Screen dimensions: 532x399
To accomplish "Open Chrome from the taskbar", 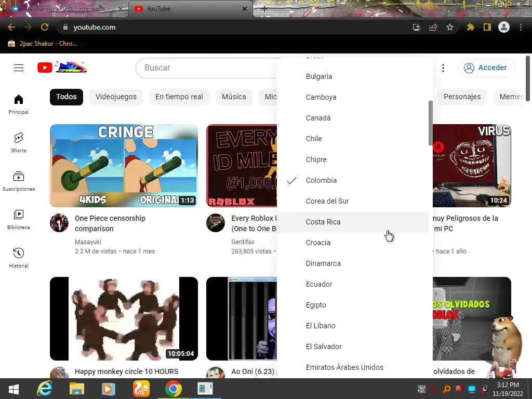I will point(173,389).
